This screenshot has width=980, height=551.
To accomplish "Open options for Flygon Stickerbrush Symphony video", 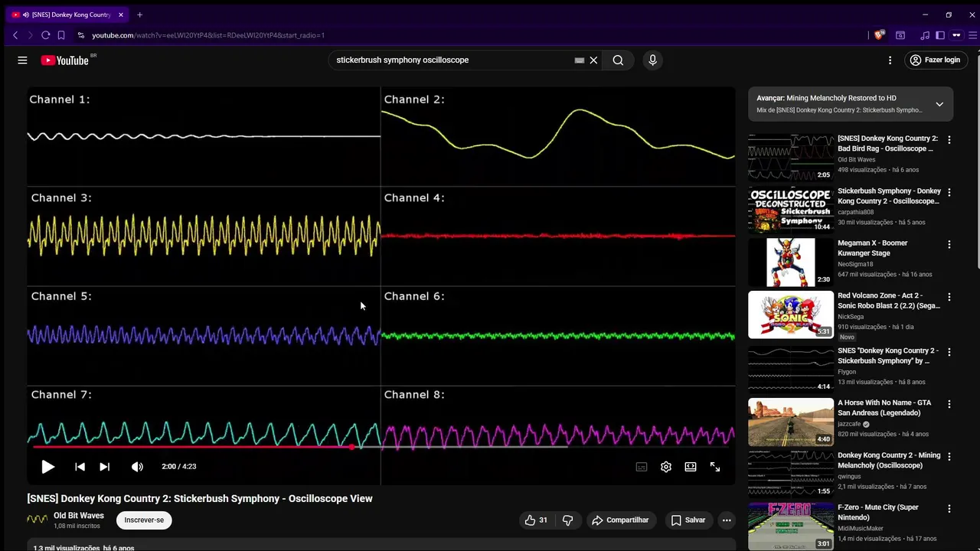I will tap(949, 352).
